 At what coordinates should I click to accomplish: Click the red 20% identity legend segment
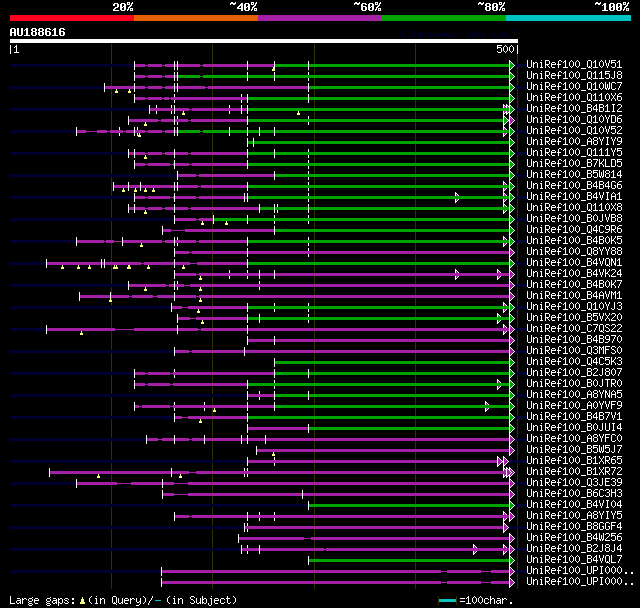coord(72,18)
